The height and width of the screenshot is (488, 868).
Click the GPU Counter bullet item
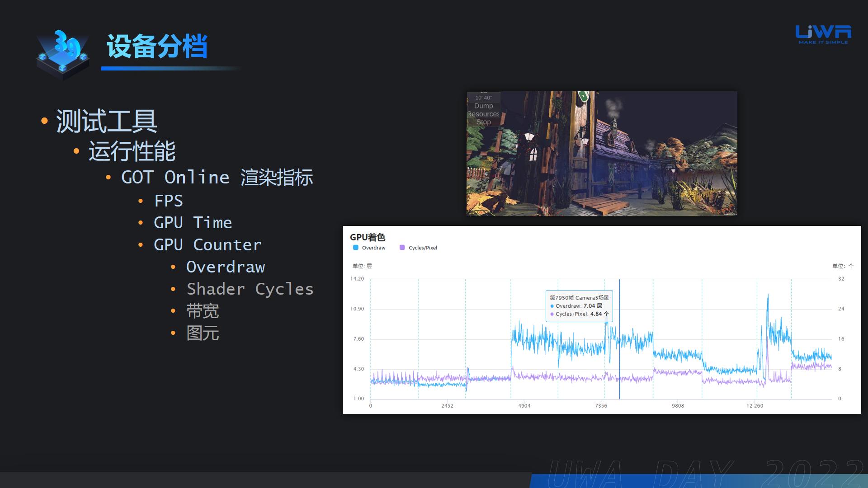(x=208, y=245)
